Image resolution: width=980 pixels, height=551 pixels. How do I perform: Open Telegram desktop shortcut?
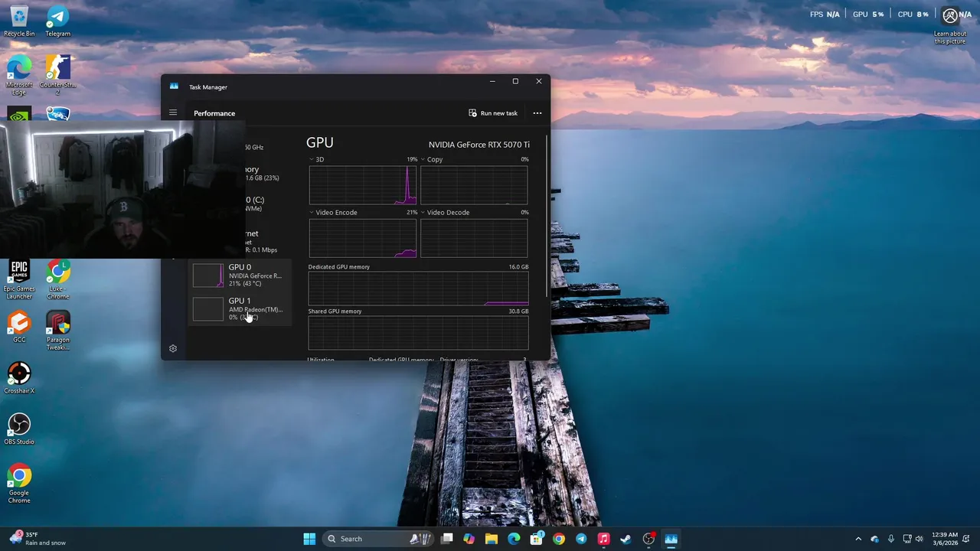point(57,20)
